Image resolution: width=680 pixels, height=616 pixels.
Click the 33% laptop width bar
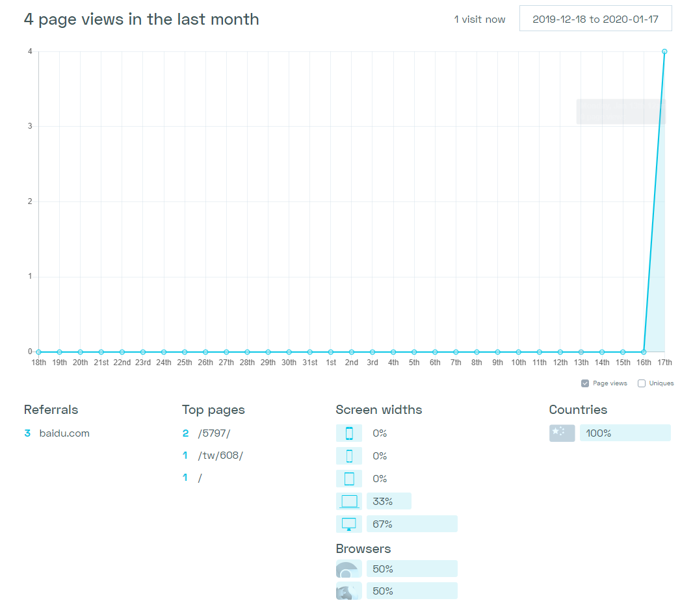[389, 501]
